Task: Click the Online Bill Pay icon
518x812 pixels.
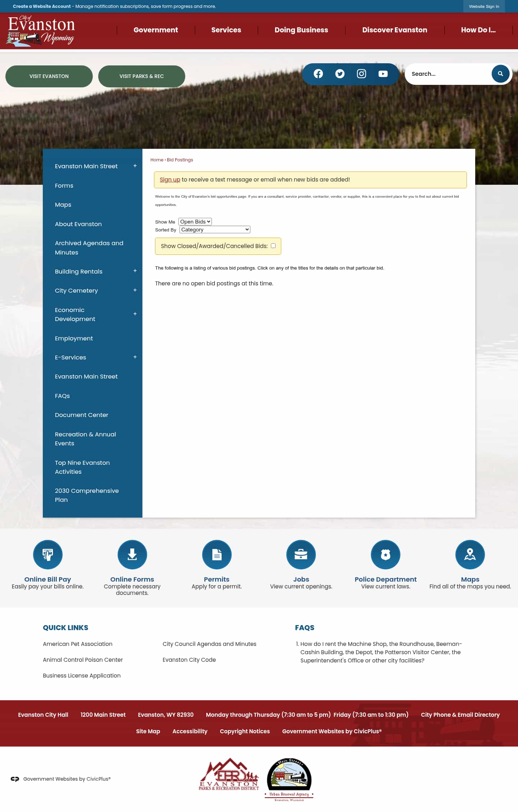Action: (x=48, y=555)
